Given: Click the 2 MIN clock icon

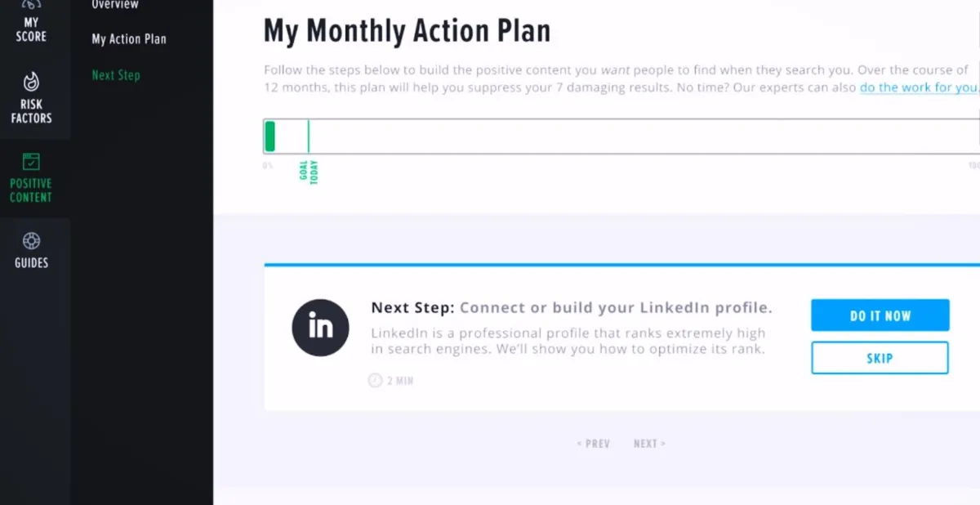Looking at the screenshot, I should (376, 380).
